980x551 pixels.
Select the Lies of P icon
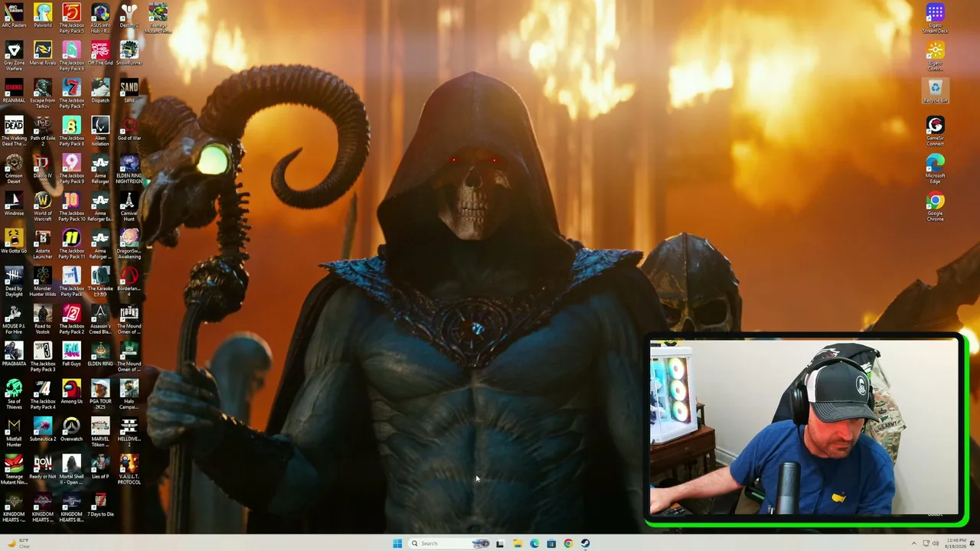click(x=100, y=465)
